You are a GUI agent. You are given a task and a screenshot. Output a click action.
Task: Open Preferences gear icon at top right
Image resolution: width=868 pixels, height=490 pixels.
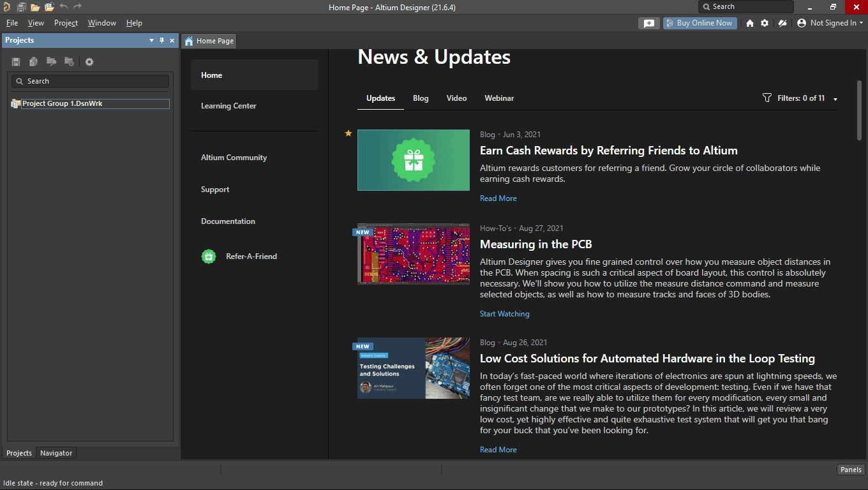coord(765,23)
